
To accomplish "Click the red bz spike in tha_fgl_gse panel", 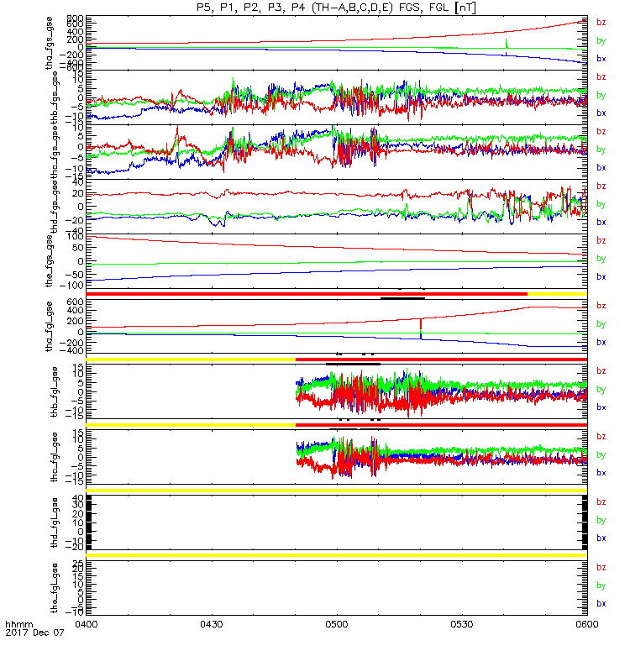I will [x=421, y=325].
